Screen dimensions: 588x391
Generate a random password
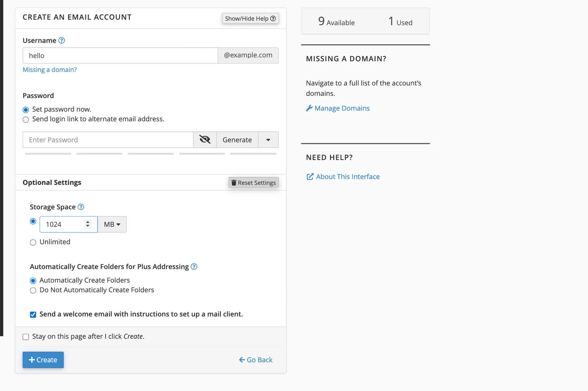[x=237, y=140]
